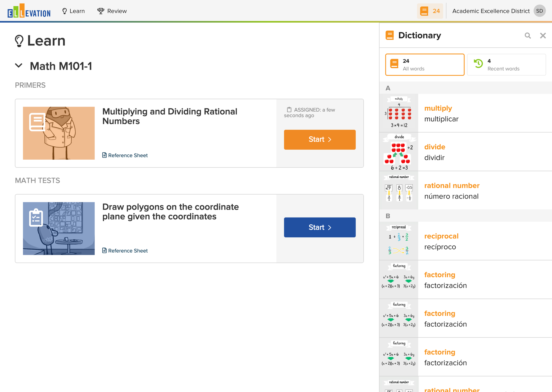Select the rational number dictionary entry
This screenshot has height=392, width=552.
coord(452,190)
